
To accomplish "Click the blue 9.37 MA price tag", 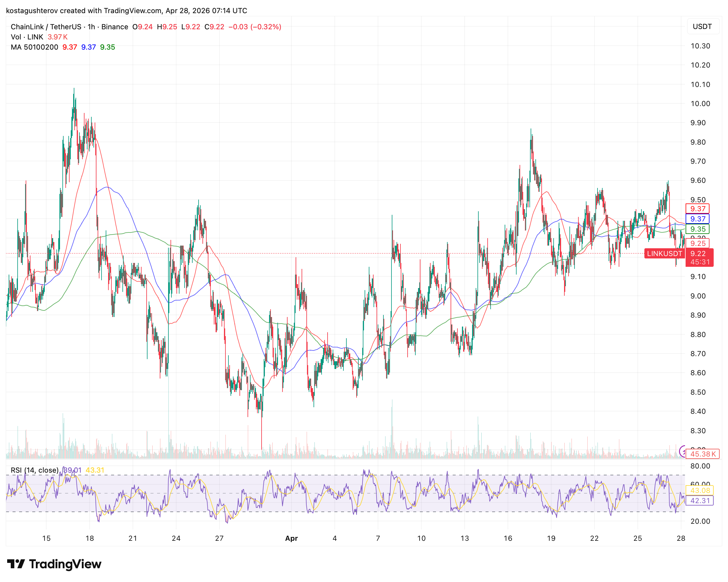I will click(697, 219).
